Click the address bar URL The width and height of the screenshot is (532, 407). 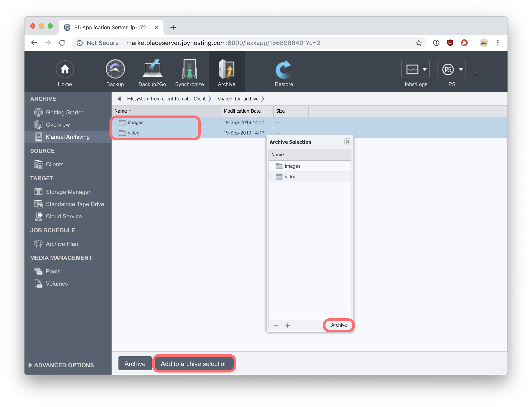click(223, 43)
